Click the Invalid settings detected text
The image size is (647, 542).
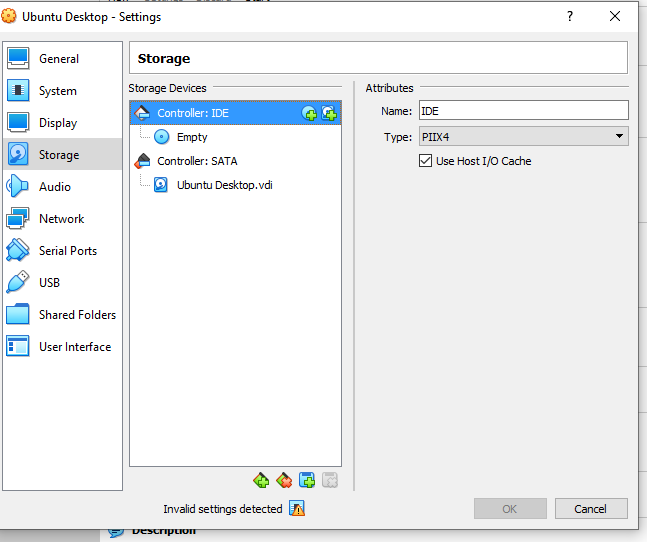(223, 509)
